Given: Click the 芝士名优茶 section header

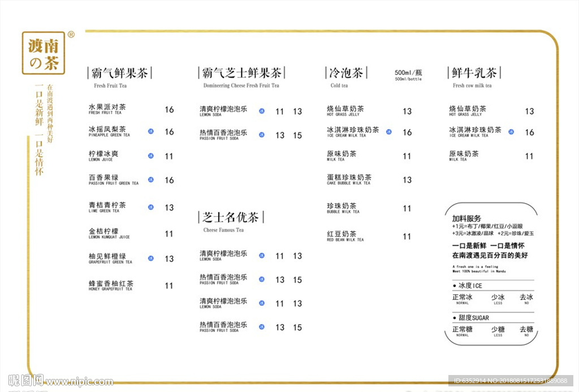Looking at the screenshot, I should (x=232, y=217).
